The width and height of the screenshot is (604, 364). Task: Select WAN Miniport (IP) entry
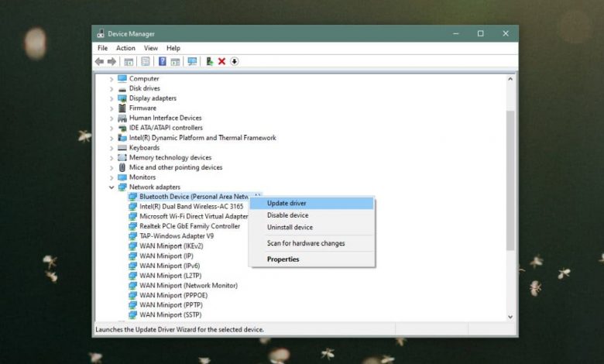click(166, 256)
